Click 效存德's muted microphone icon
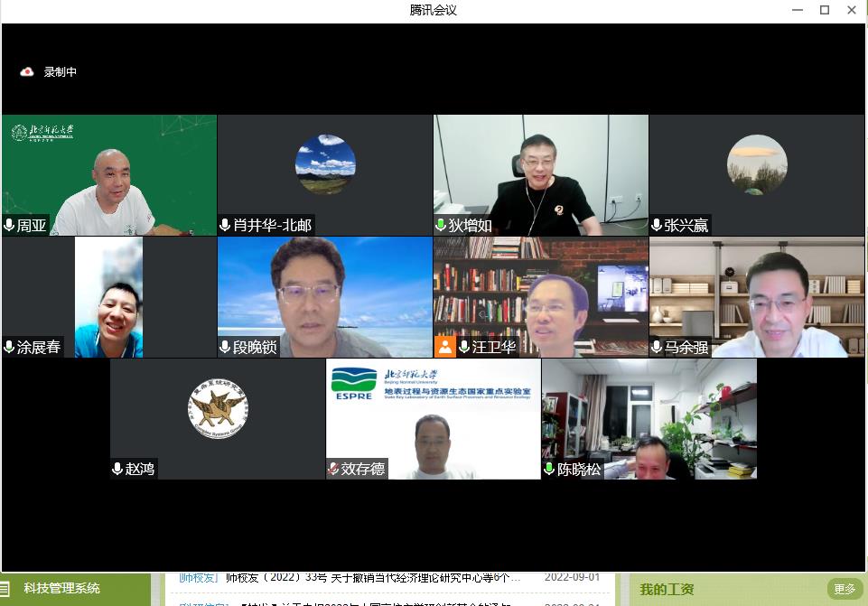Viewport: 868px width, 606px height. pos(333,469)
